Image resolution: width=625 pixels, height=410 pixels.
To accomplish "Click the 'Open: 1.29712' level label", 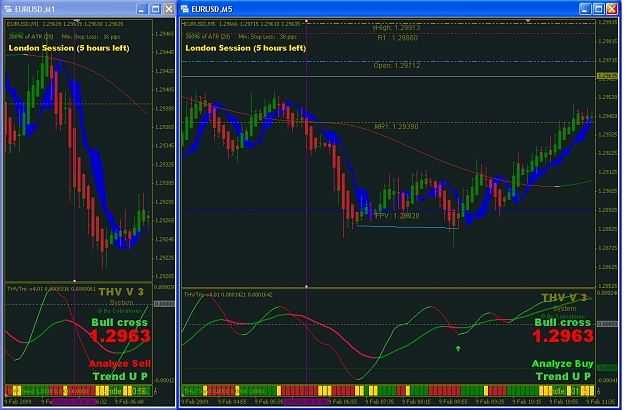I will click(397, 65).
